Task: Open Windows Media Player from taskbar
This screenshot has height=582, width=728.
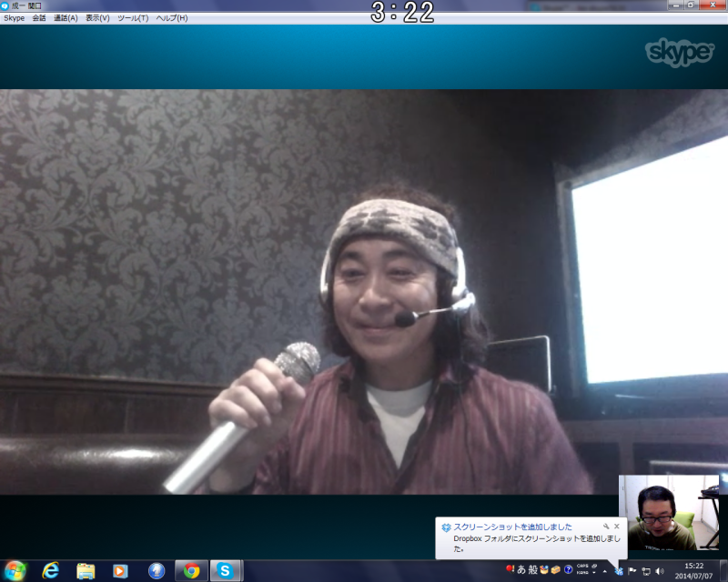Action: coord(120,571)
